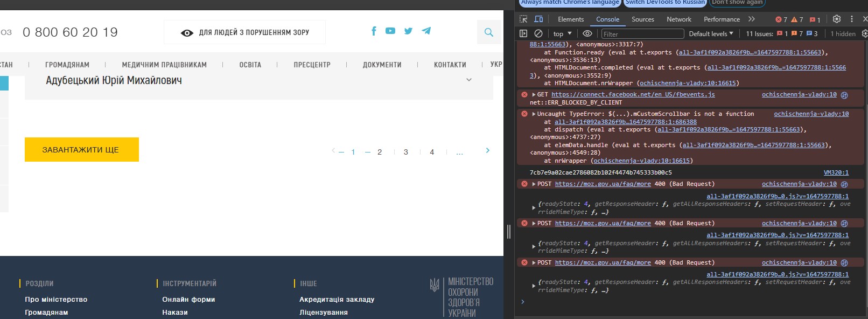Create live expression with eye icon

(x=587, y=33)
